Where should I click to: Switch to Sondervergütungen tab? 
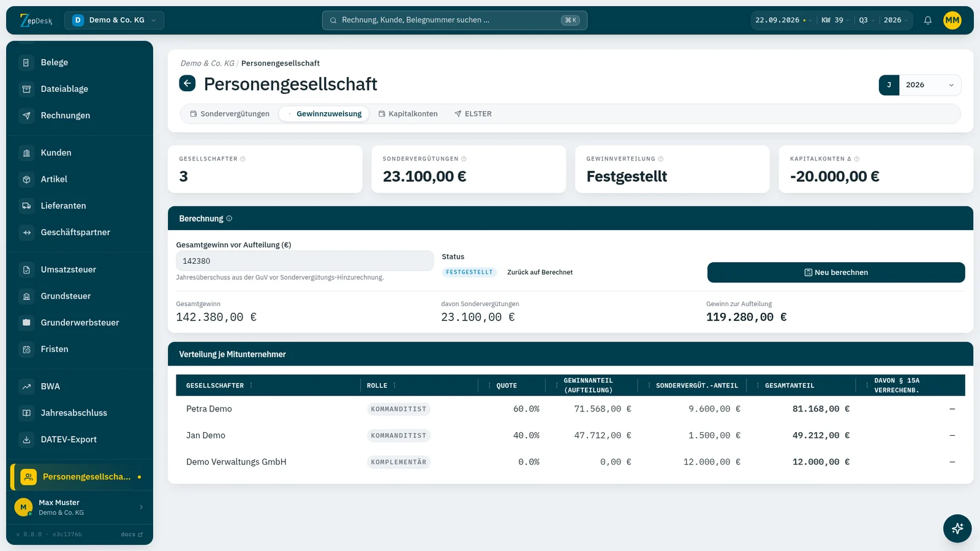point(230,114)
